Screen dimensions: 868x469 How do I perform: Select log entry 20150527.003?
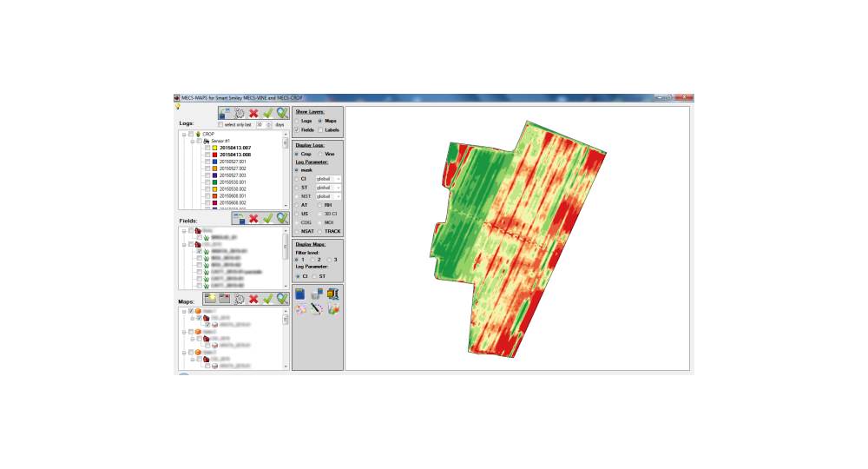coord(233,175)
